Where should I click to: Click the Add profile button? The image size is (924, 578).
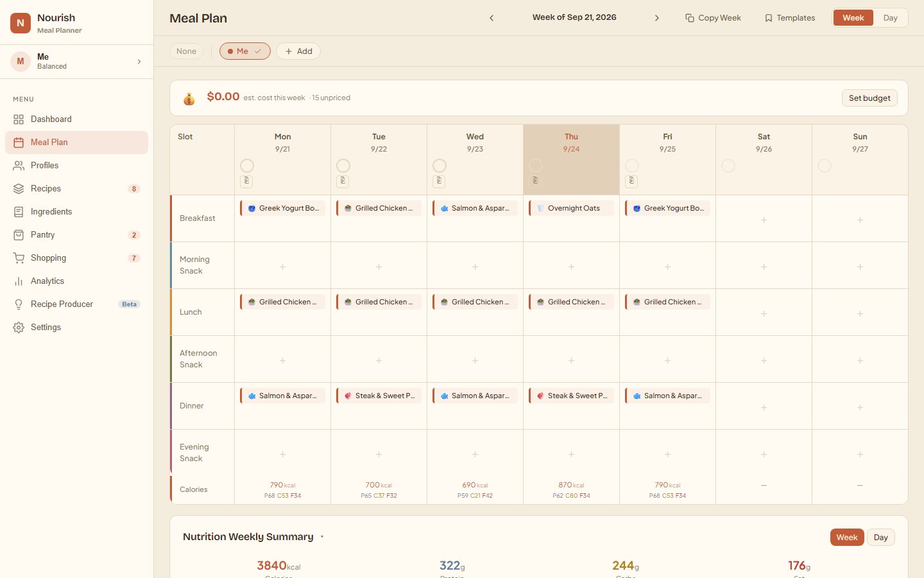(x=298, y=51)
